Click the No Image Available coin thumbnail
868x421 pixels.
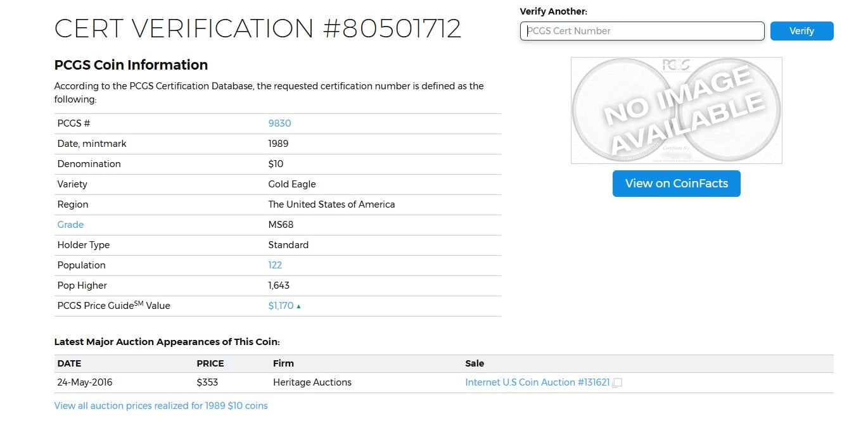[x=676, y=110]
